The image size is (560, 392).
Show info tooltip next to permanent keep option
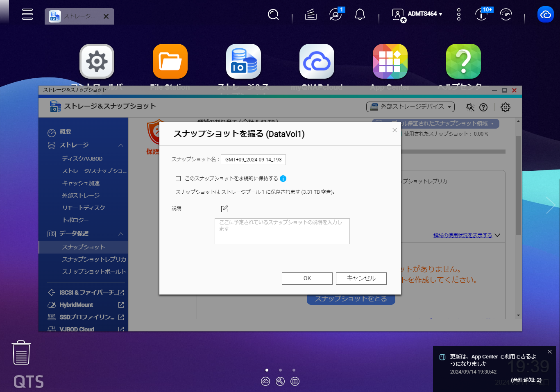[x=283, y=179]
